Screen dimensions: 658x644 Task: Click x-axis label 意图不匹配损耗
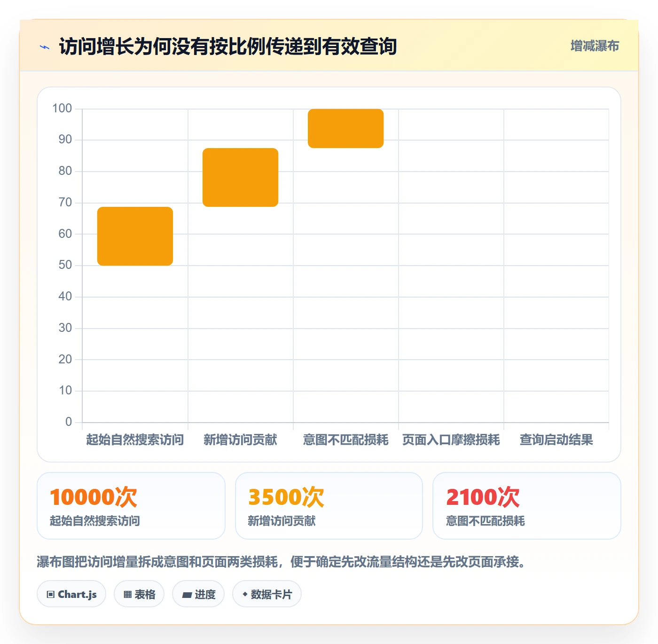(x=345, y=440)
